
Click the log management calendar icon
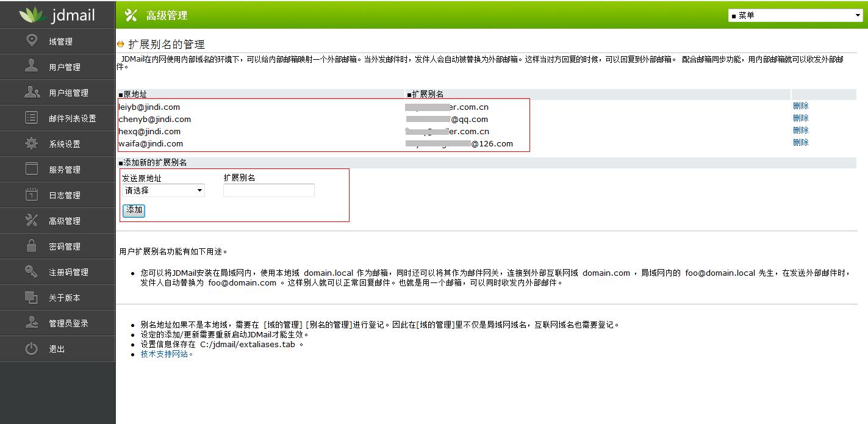pos(32,195)
